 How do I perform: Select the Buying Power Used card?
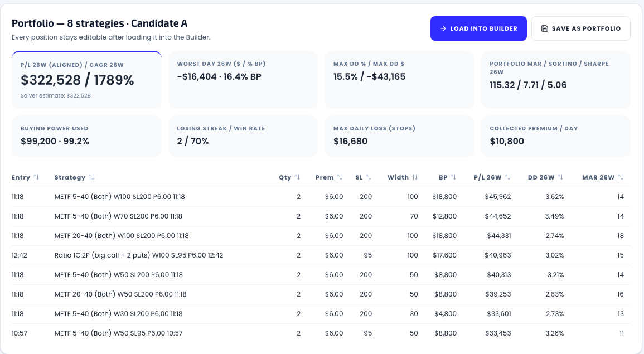click(x=86, y=137)
